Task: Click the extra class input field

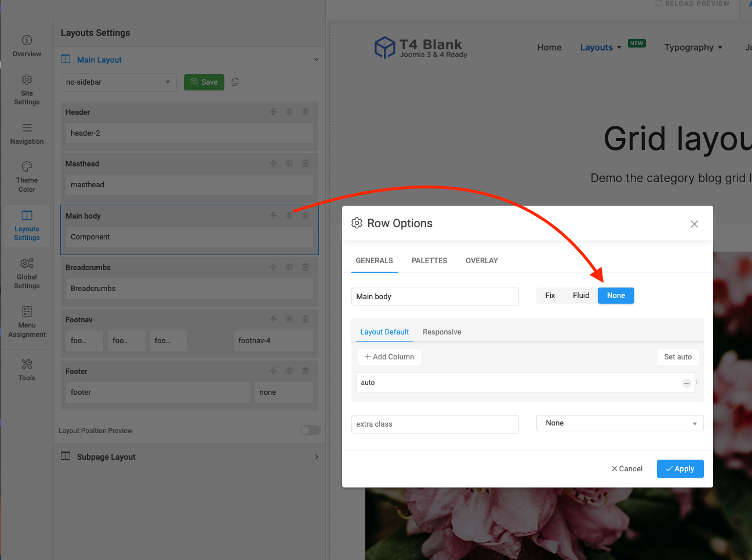Action: click(x=434, y=424)
